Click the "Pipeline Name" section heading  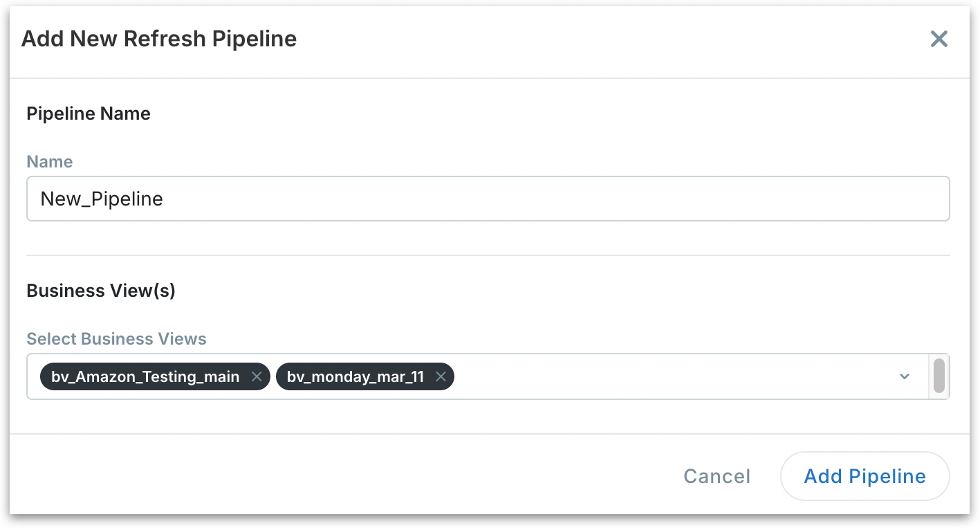[89, 113]
